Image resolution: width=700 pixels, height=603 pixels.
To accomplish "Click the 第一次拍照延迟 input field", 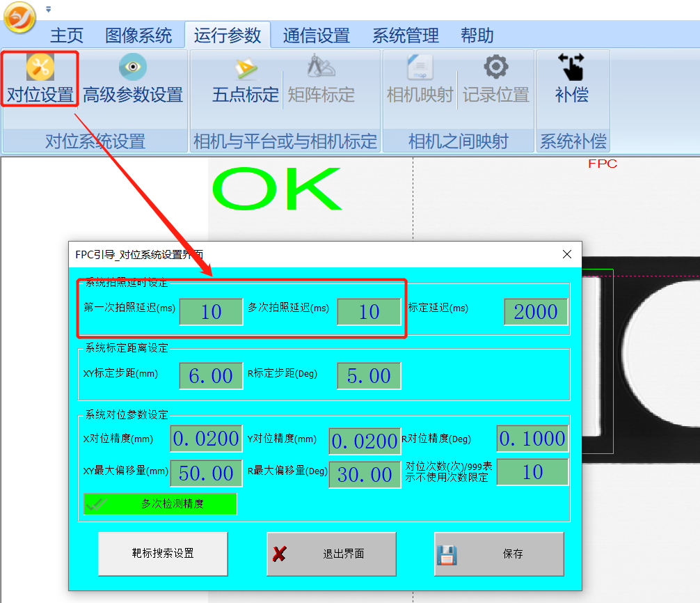I will pyautogui.click(x=211, y=311).
